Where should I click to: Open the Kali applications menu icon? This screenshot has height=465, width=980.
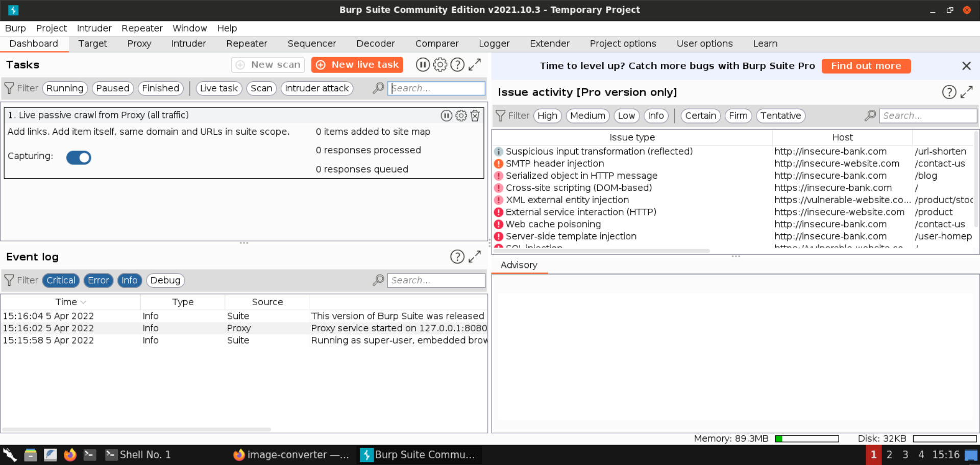point(10,455)
